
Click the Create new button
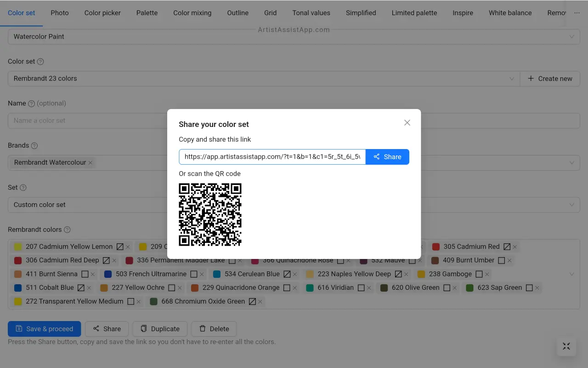pyautogui.click(x=550, y=79)
